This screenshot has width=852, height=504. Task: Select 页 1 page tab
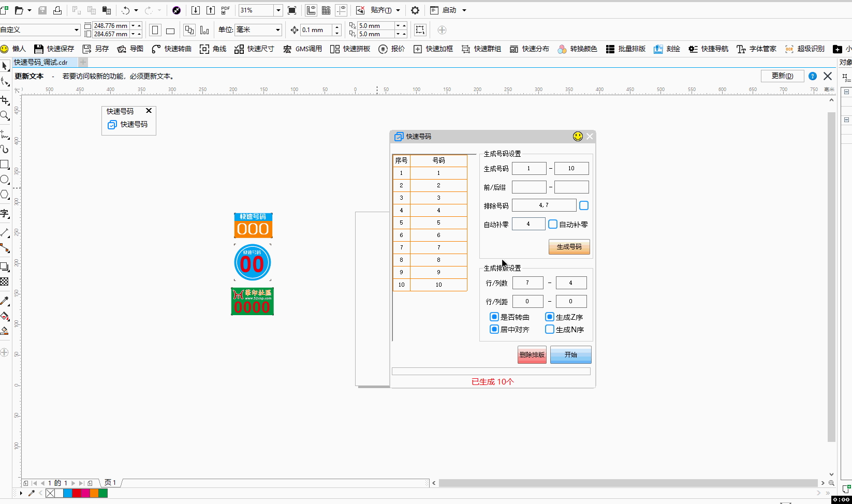[x=110, y=483]
